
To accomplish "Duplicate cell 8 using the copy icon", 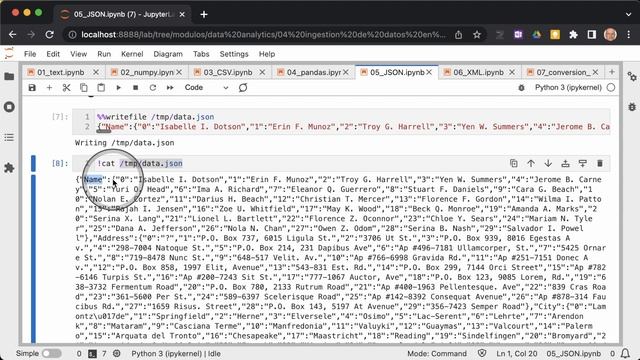I will coord(513,163).
